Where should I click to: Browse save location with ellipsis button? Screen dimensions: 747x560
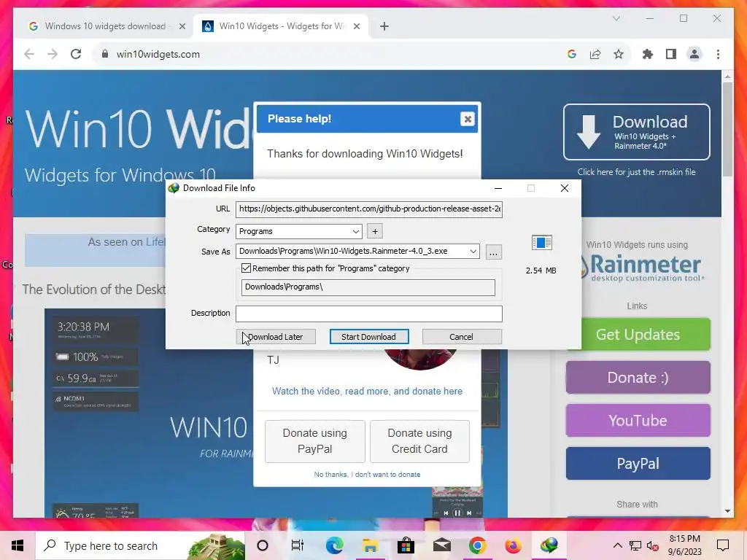[494, 252]
